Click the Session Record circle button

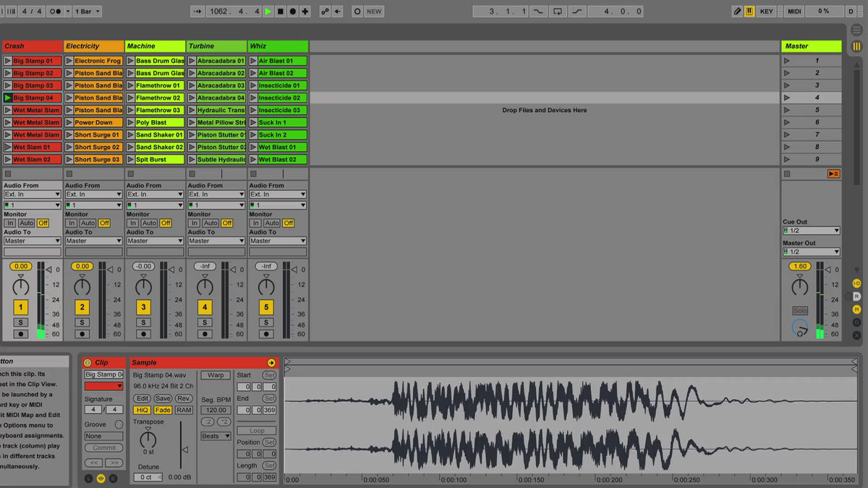point(357,12)
